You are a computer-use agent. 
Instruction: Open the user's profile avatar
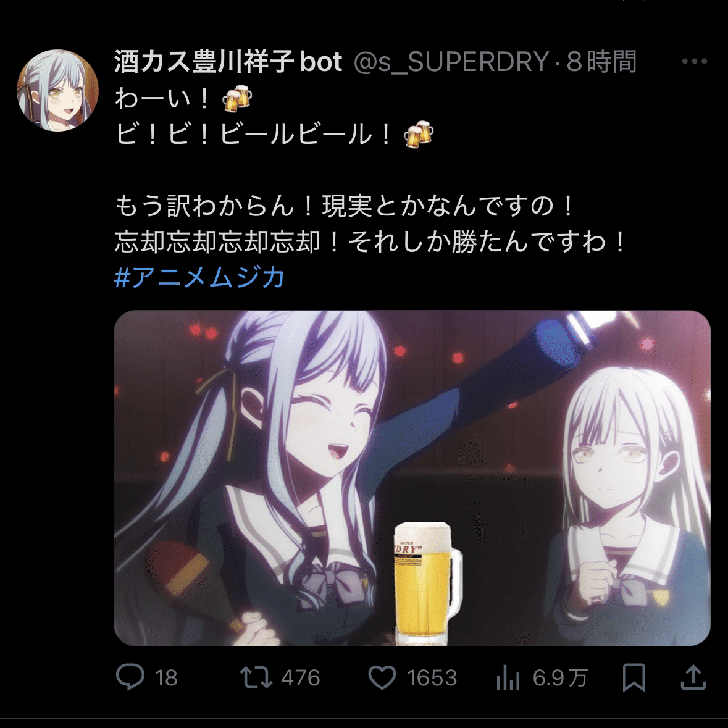click(58, 90)
